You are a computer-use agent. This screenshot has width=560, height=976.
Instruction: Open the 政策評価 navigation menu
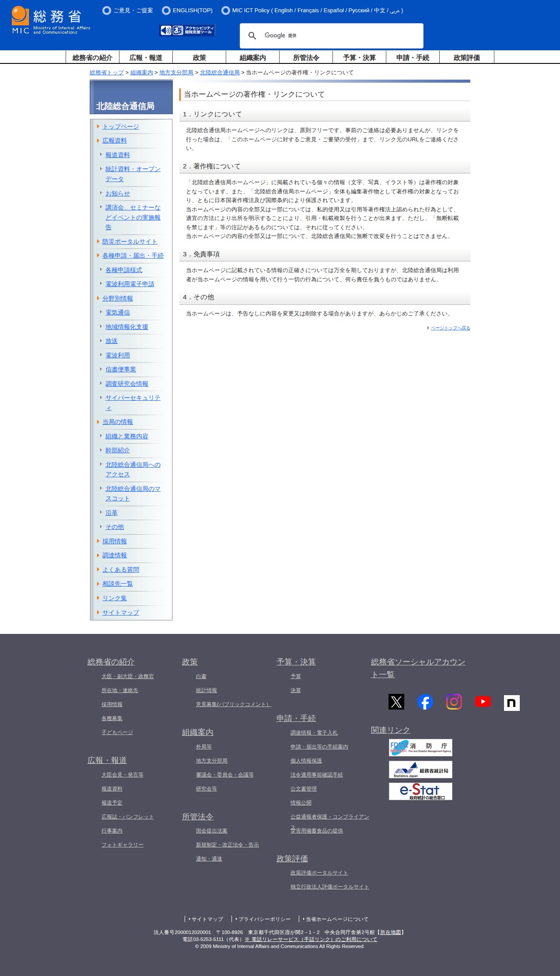pyautogui.click(x=466, y=57)
